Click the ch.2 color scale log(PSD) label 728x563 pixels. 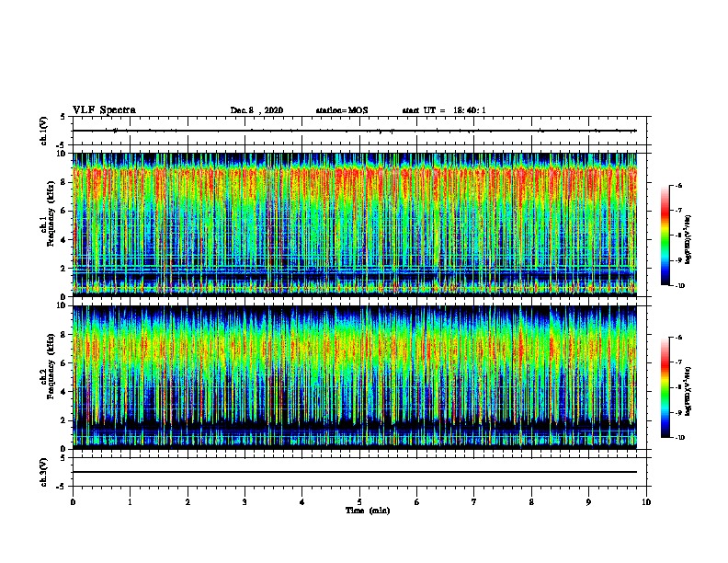point(688,391)
